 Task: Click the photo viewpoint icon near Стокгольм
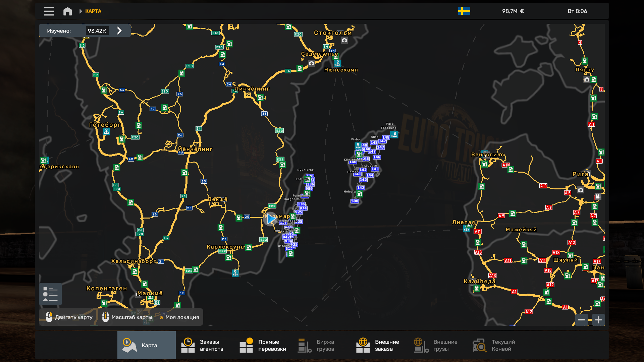point(344,40)
